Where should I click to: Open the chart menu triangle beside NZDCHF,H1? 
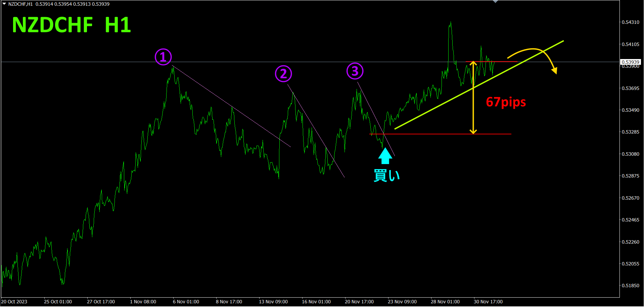coord(4,4)
